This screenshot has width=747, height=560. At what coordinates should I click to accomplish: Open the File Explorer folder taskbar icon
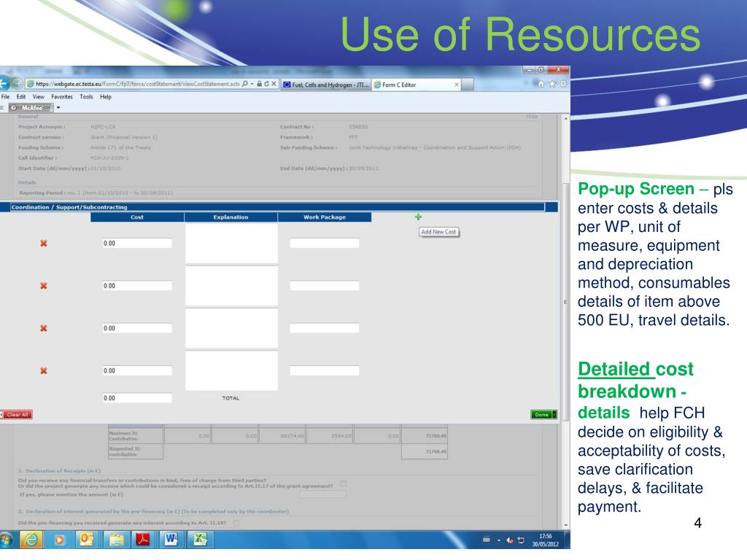(x=116, y=540)
